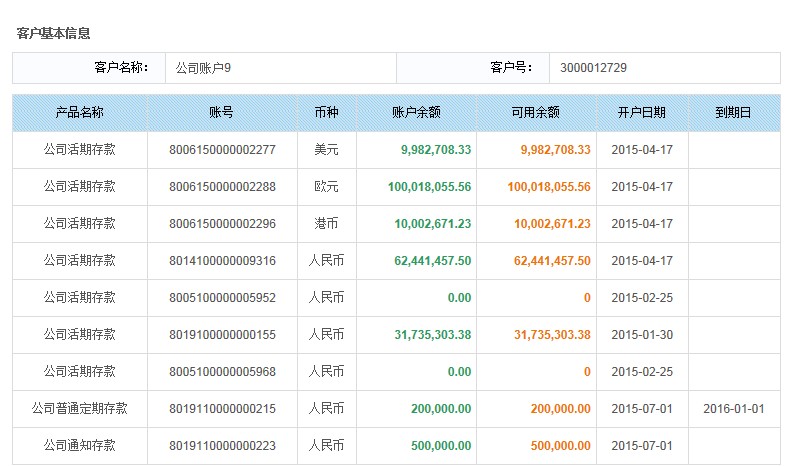Viewport: 786px width, 466px height.
Task: Click the 客户基本信息 section title
Action: [x=53, y=34]
